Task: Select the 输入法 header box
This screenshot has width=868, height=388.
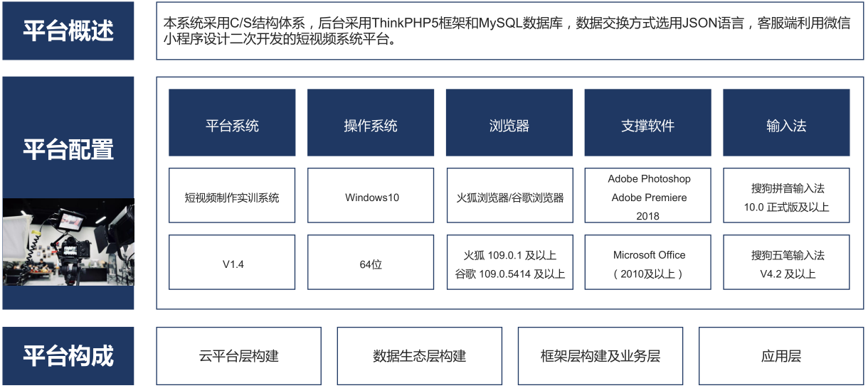Action: pos(786,122)
